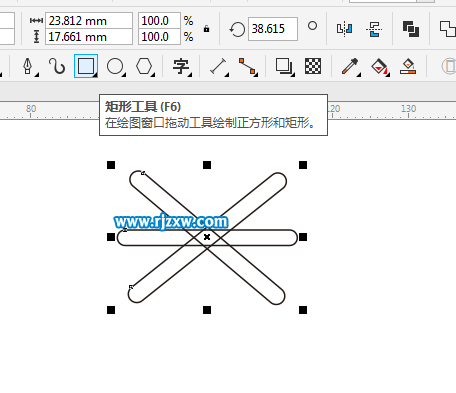Click the bottom-middle selection handle

pyautogui.click(x=207, y=310)
